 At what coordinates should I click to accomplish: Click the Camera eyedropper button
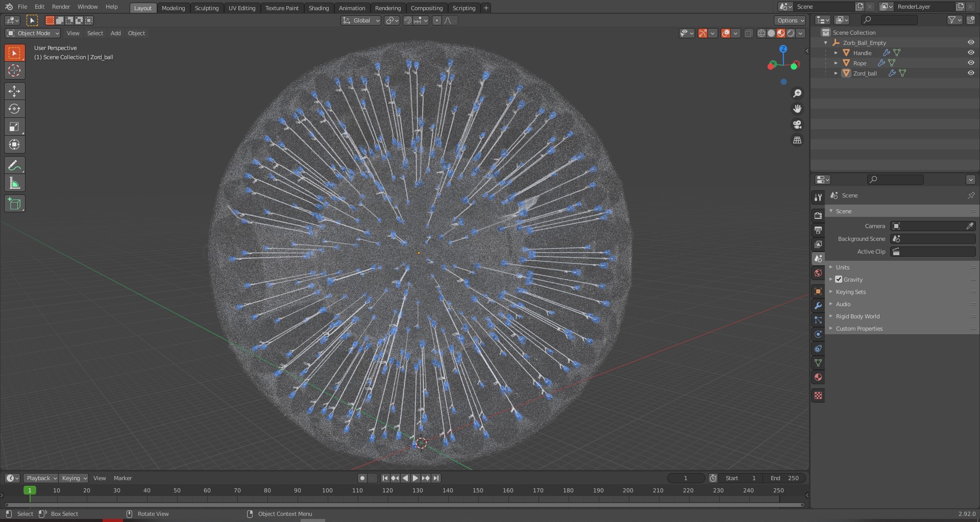pos(970,226)
